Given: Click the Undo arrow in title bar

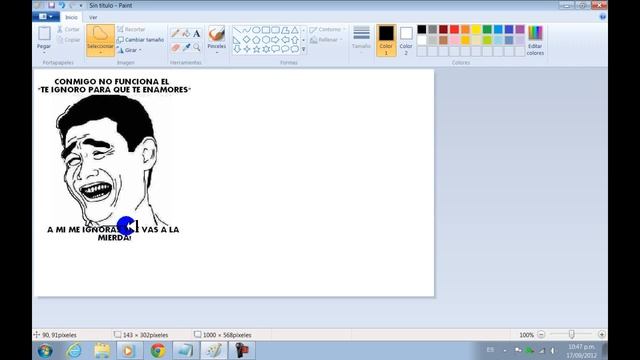Looking at the screenshot, I should (62, 5).
